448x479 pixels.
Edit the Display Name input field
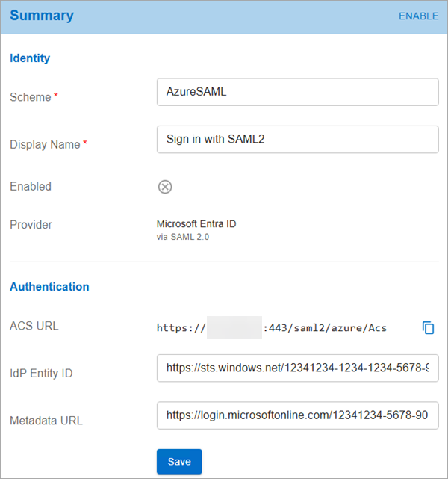tap(298, 139)
